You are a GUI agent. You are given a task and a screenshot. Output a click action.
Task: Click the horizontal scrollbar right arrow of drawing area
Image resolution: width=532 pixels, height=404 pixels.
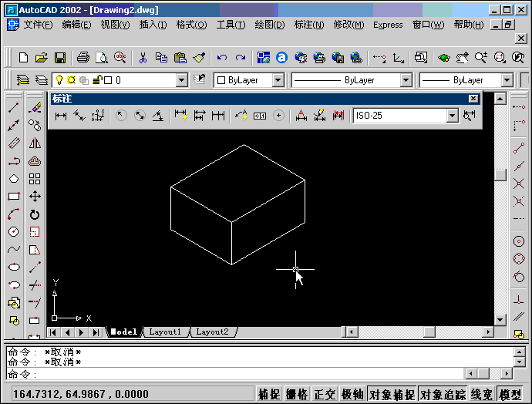[488, 332]
